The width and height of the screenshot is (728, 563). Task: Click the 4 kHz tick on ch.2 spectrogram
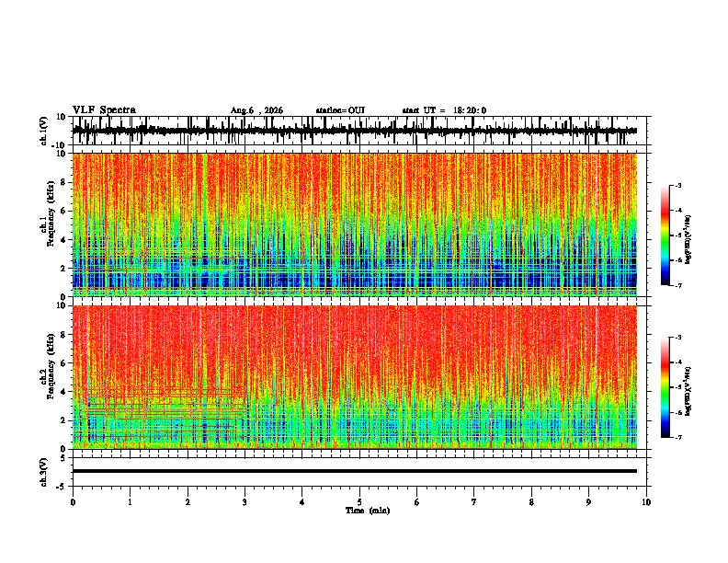coord(64,392)
